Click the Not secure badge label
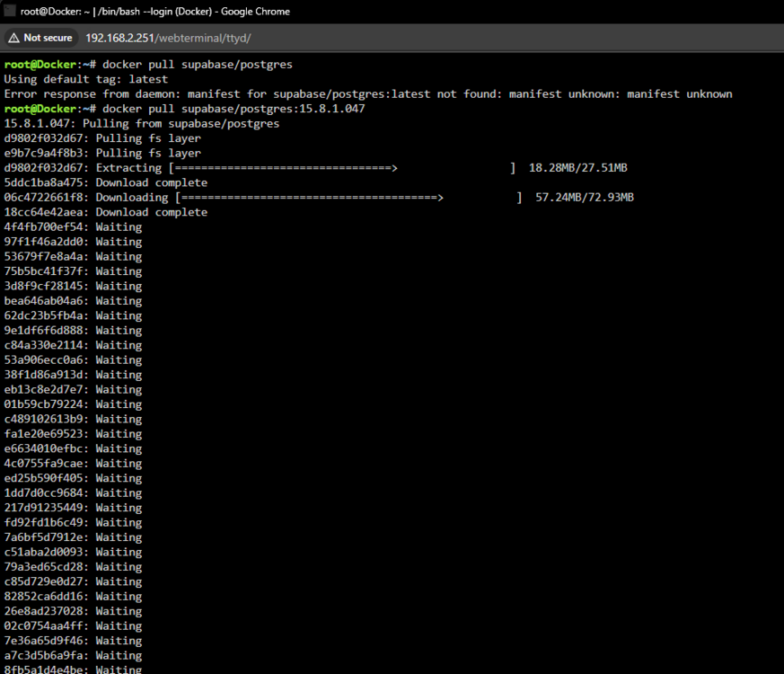This screenshot has height=674, width=784. (48, 38)
